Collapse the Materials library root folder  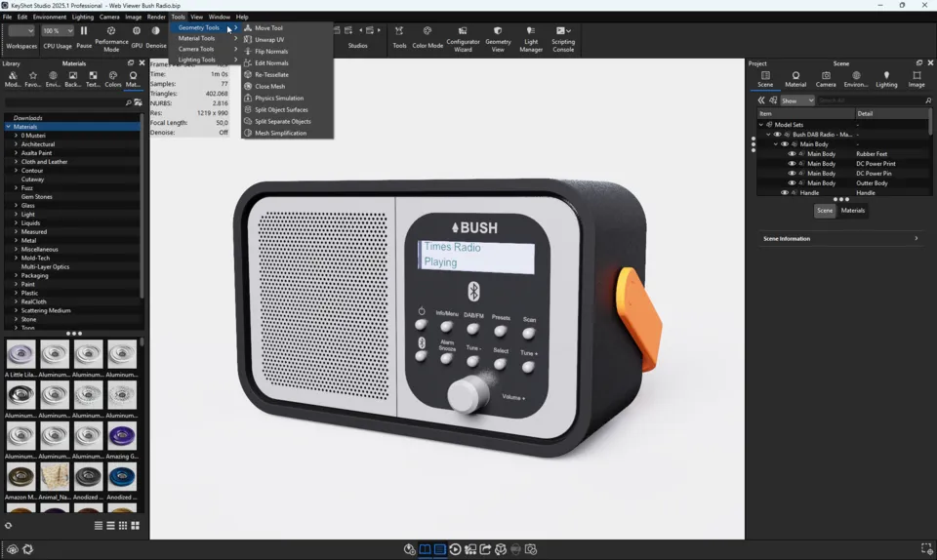click(x=9, y=127)
